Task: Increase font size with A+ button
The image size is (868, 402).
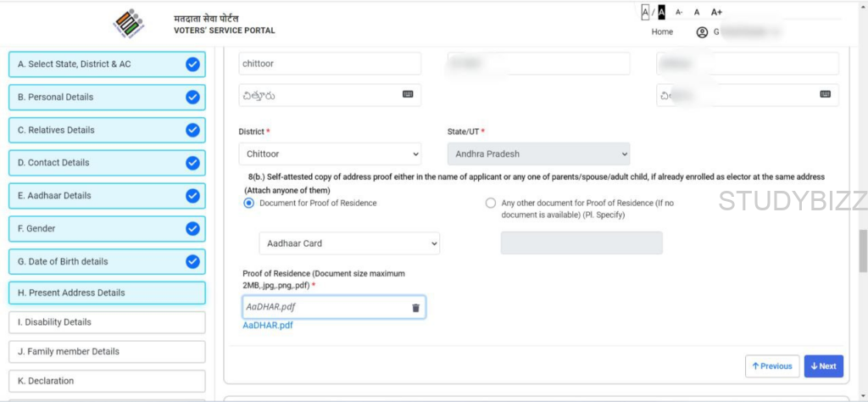Action: point(716,12)
